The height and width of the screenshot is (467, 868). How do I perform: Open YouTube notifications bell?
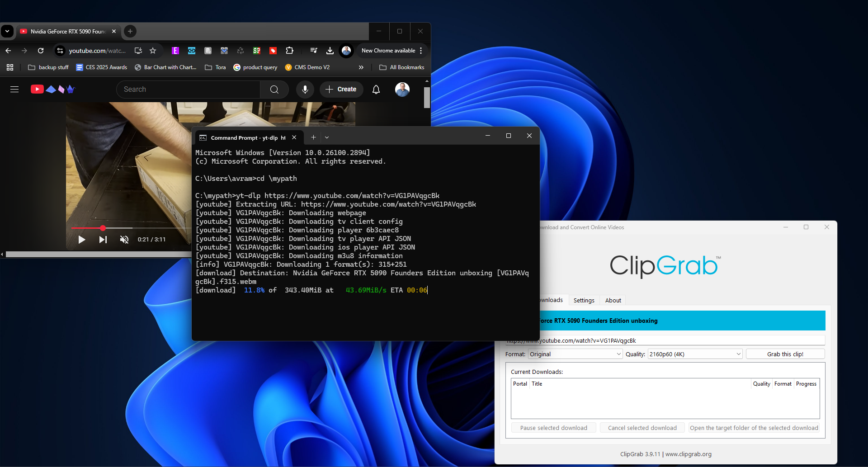[x=376, y=90]
